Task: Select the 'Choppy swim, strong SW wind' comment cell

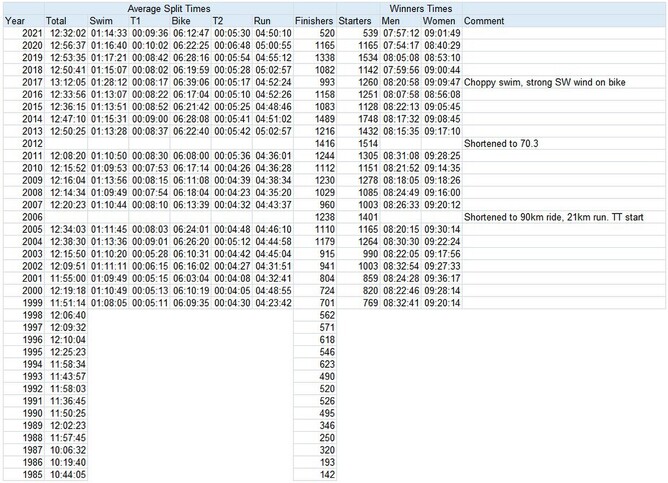Action: click(x=546, y=82)
